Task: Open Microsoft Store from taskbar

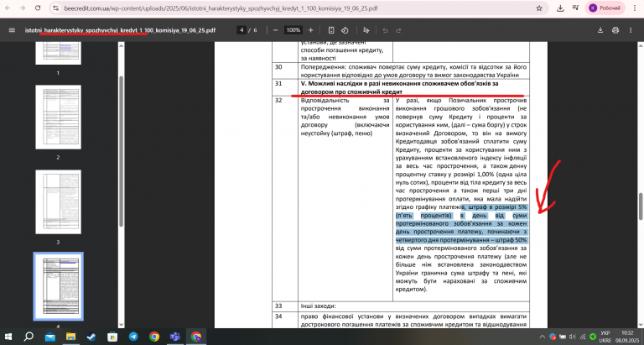Action: pyautogui.click(x=112, y=337)
